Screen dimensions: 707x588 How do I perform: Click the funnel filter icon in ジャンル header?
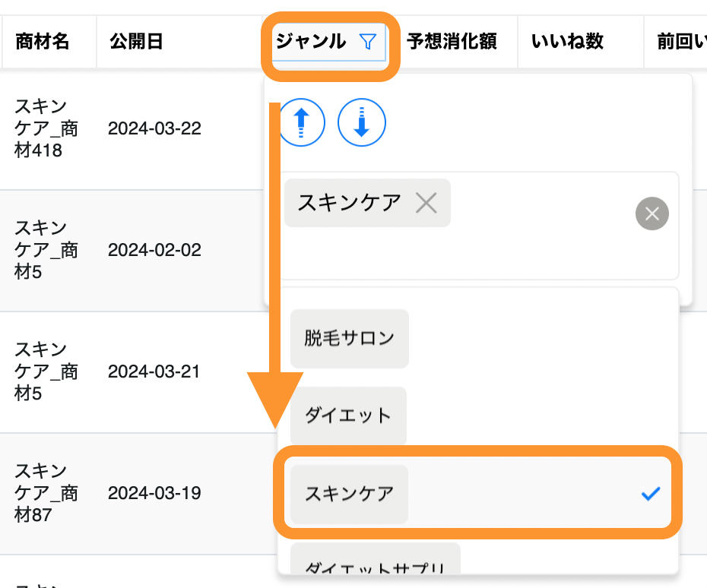[x=367, y=41]
